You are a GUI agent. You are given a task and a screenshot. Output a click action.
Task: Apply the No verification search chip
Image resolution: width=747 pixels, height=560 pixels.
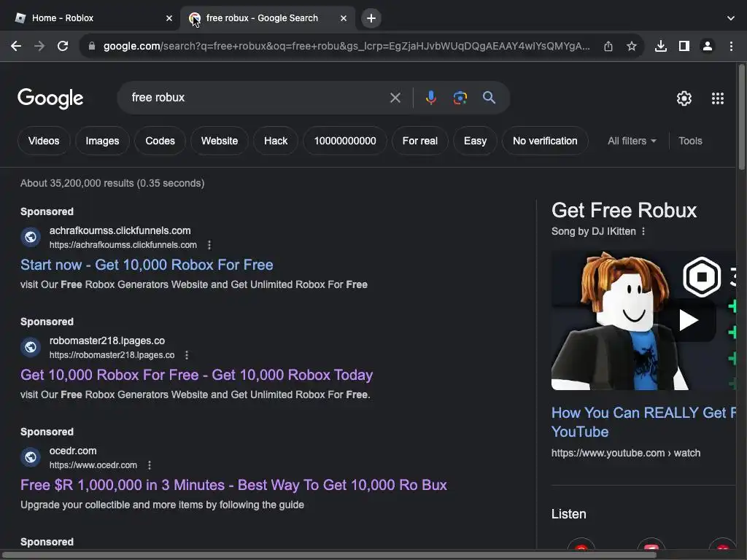click(545, 141)
